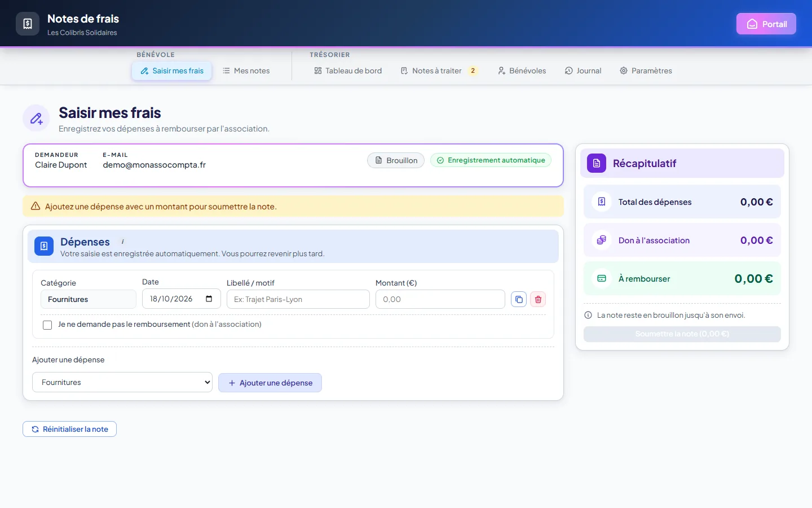Image resolution: width=812 pixels, height=508 pixels.
Task: Click Soumettre la note button
Action: [682, 334]
